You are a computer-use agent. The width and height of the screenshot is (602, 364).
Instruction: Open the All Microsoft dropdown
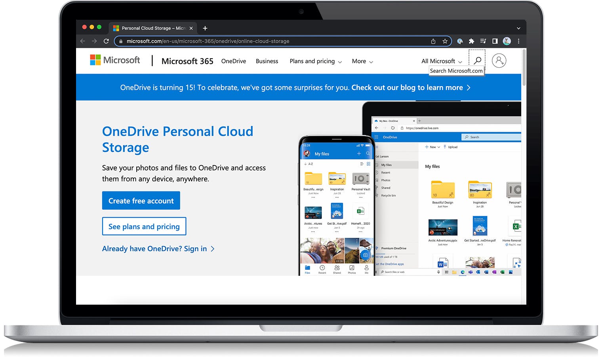point(441,61)
